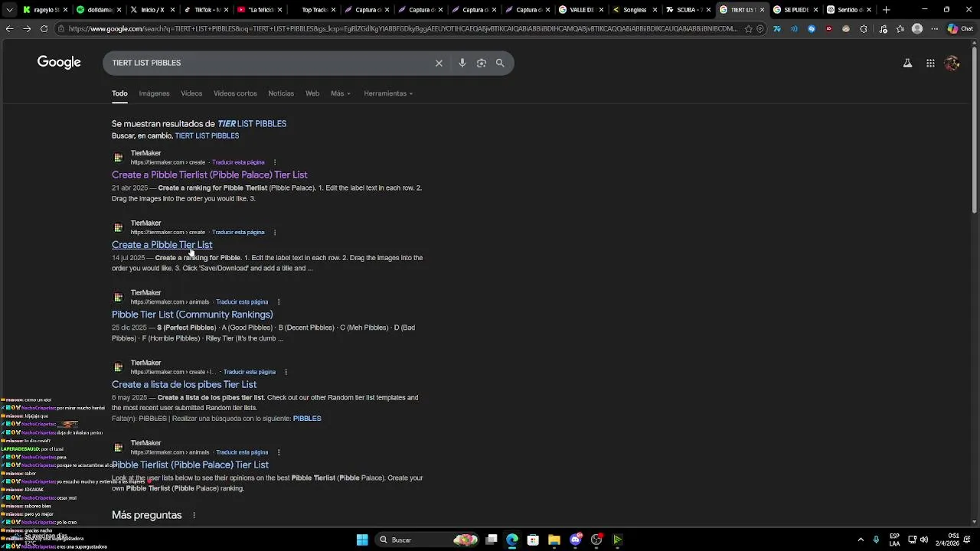
Task: Open browser extensions puzzle icon
Action: [x=864, y=29]
